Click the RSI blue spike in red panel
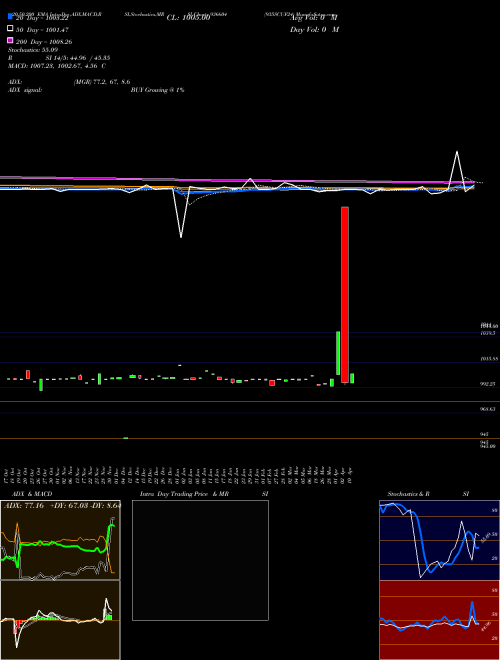500x660 pixels. (472, 606)
